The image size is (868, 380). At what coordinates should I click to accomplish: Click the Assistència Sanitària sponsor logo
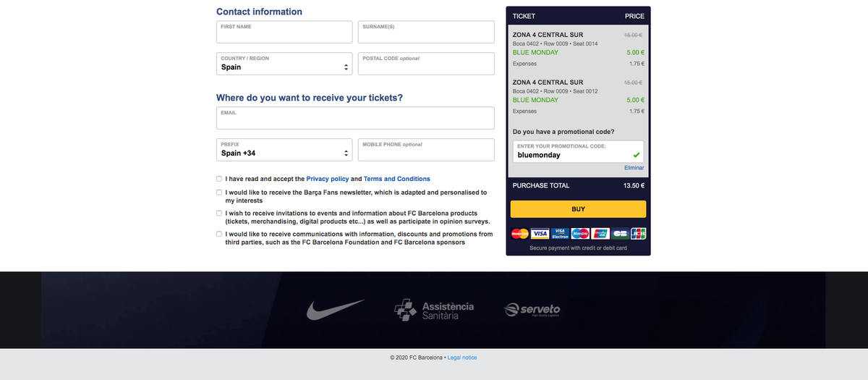pyautogui.click(x=434, y=311)
